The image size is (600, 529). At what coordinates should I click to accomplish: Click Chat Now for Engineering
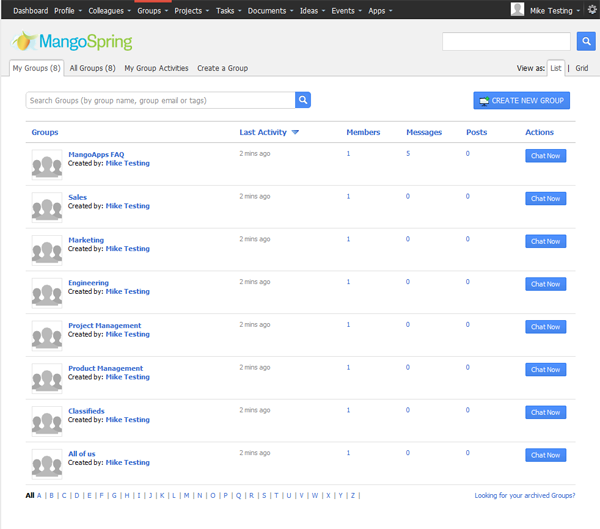[545, 284]
